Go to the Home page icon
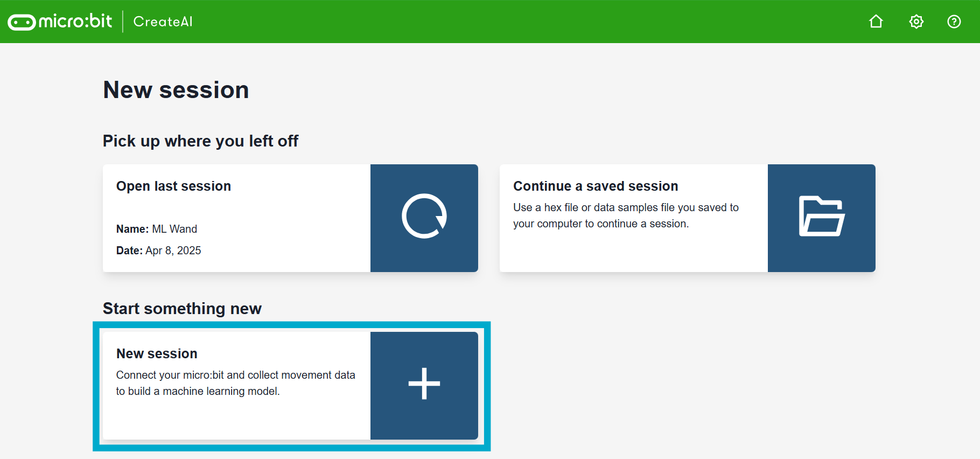The width and height of the screenshot is (980, 459). (x=876, y=22)
